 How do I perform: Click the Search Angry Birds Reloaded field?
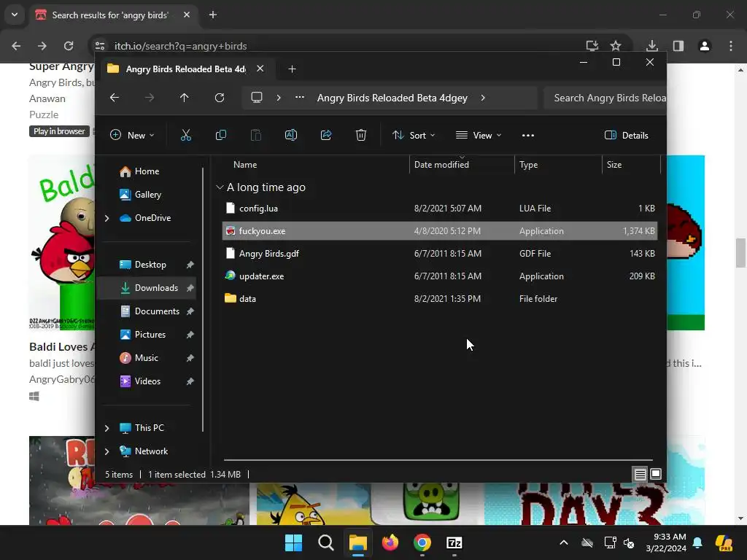(605, 98)
